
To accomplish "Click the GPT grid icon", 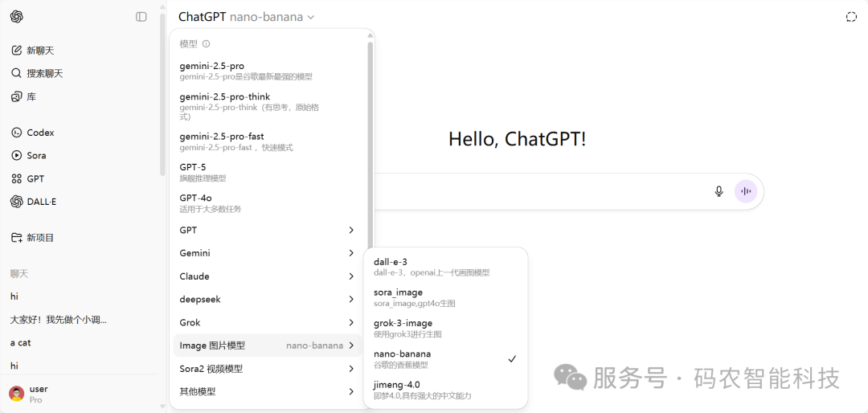I will 17,179.
